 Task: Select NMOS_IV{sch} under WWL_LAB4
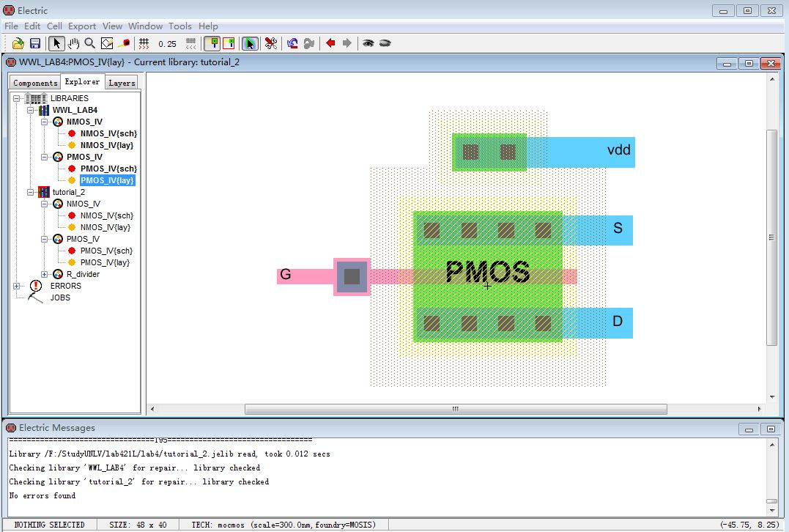pyautogui.click(x=108, y=133)
